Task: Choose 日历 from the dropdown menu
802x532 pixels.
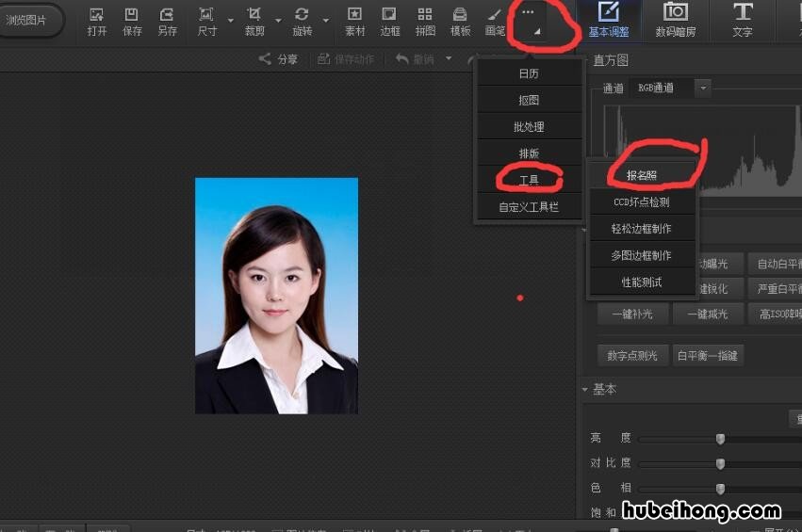Action: [530, 73]
